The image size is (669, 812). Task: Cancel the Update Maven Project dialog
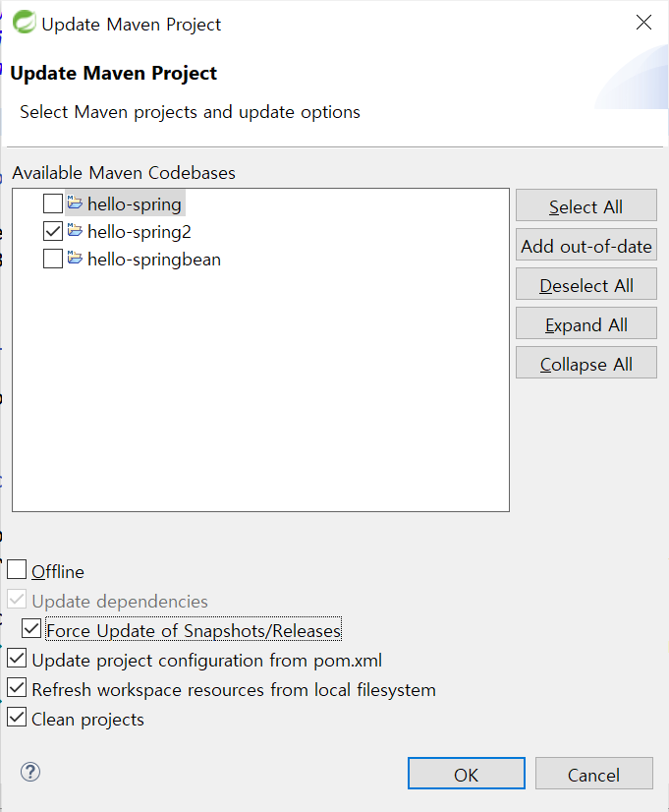coord(594,774)
